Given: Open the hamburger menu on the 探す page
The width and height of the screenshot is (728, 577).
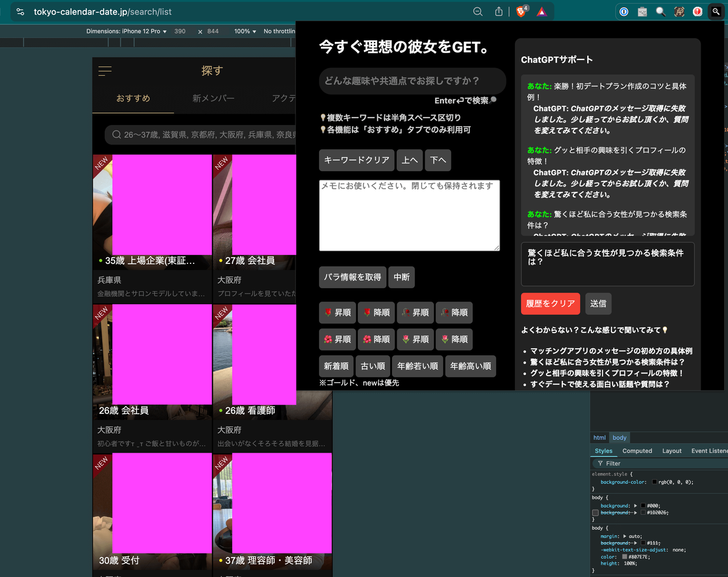Looking at the screenshot, I should 105,71.
